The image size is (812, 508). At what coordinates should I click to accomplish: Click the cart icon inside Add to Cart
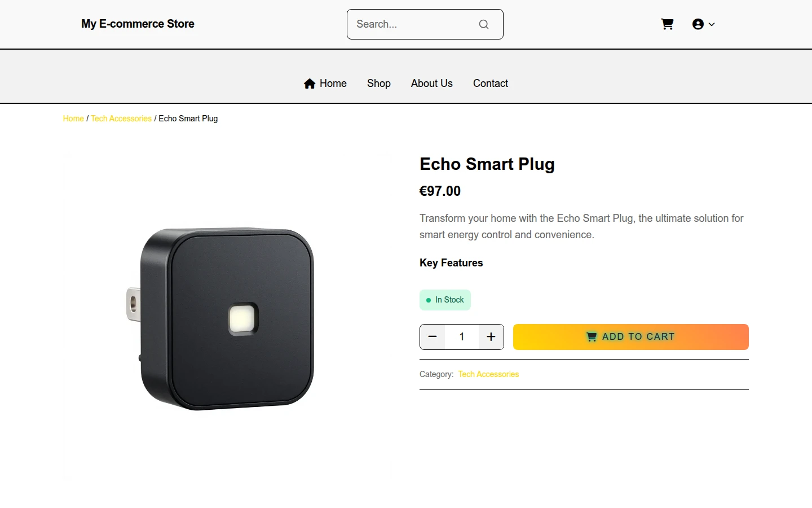coord(592,337)
